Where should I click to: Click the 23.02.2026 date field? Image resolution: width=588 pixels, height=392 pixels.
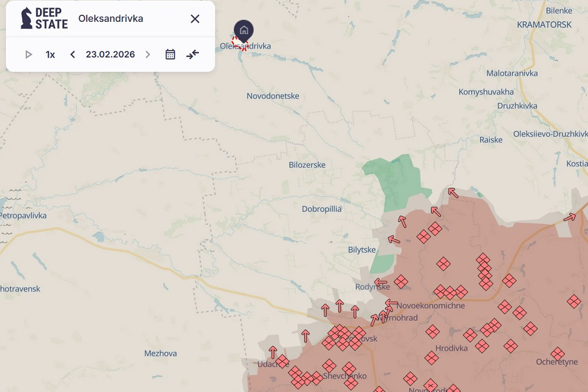click(110, 55)
